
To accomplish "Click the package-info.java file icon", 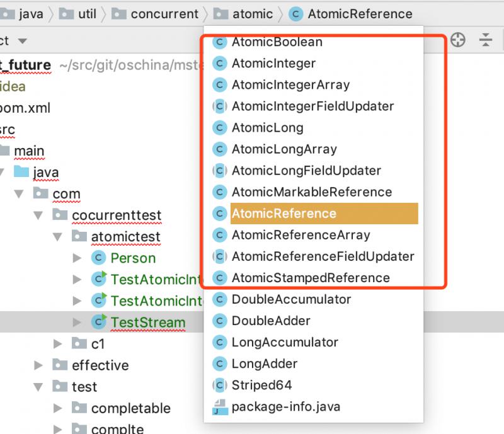I will click(x=220, y=407).
